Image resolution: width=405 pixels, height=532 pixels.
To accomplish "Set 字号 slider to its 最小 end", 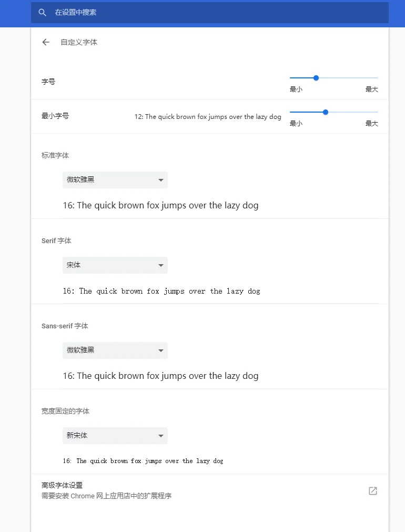I will [290, 78].
